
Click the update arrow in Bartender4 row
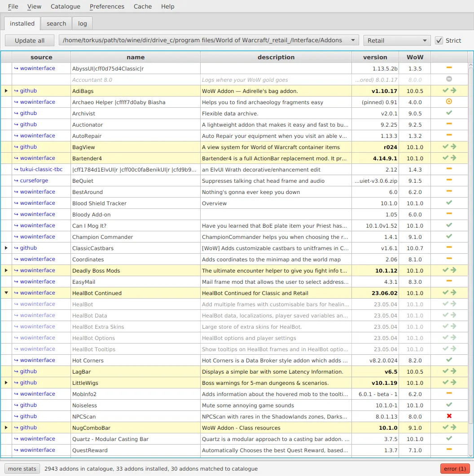click(453, 158)
